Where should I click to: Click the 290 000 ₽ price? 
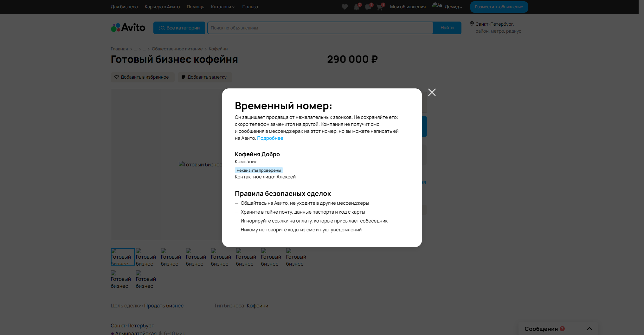[x=352, y=59]
